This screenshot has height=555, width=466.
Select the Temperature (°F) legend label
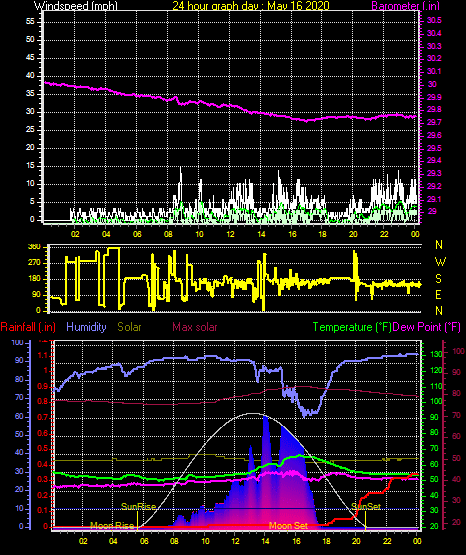click(x=352, y=327)
